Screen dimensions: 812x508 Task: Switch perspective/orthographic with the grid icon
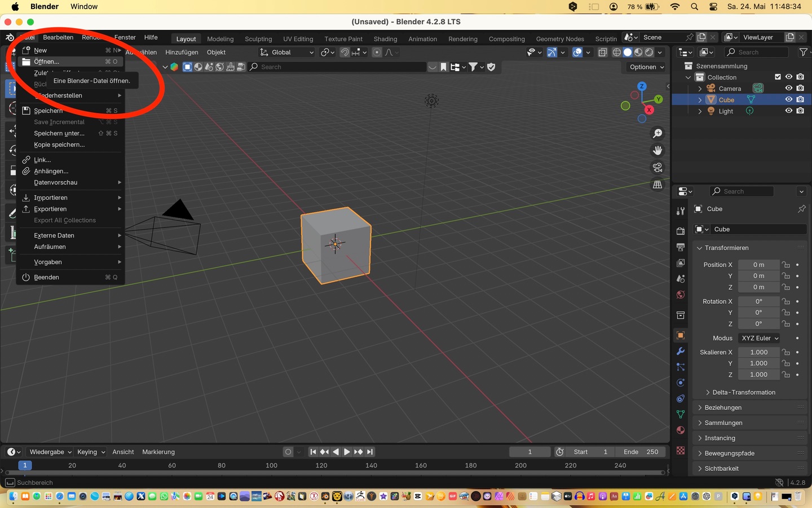[657, 185]
